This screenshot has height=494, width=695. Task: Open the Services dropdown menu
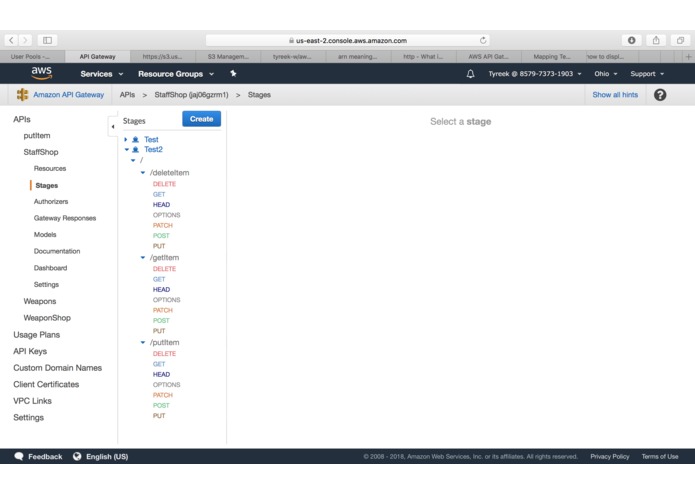tap(102, 74)
